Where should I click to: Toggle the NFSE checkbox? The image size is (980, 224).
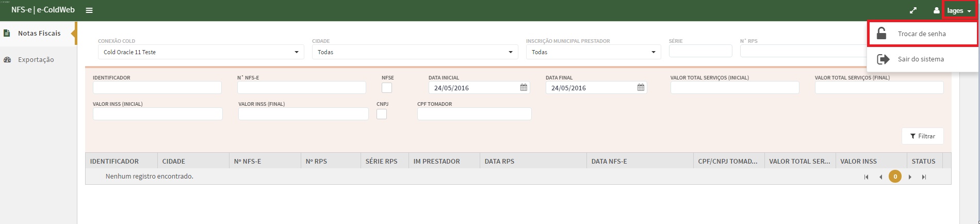(x=387, y=88)
